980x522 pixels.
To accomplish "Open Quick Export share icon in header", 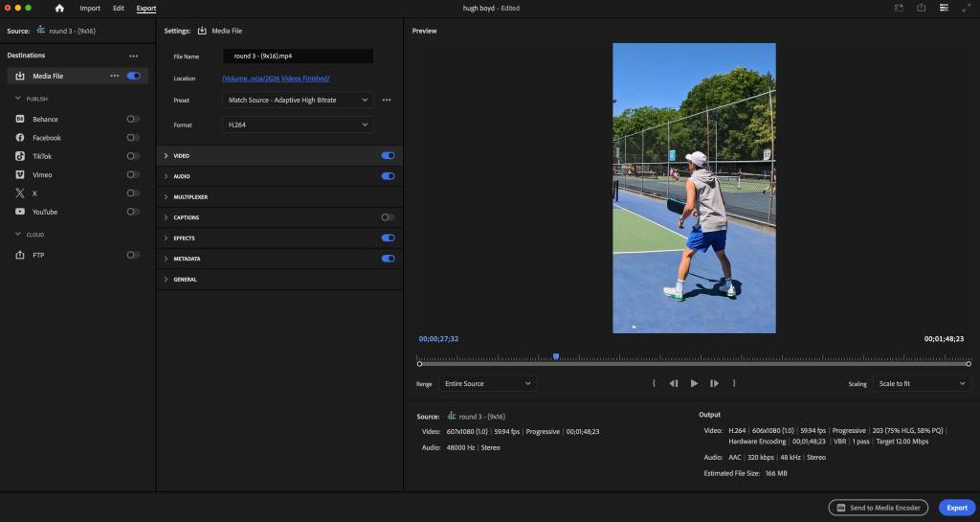I will (x=922, y=8).
